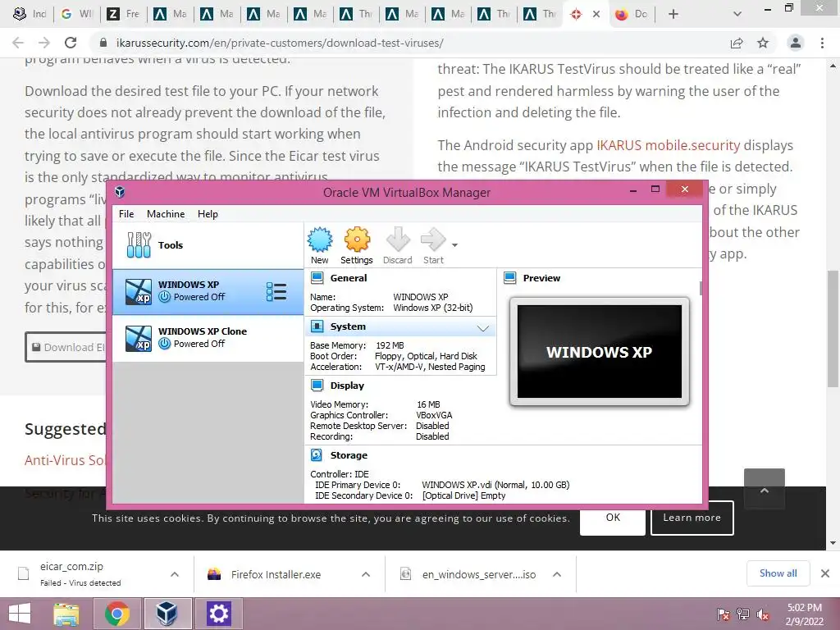This screenshot has width=840, height=630.
Task: Open the Windows Start button
Action: tap(20, 614)
